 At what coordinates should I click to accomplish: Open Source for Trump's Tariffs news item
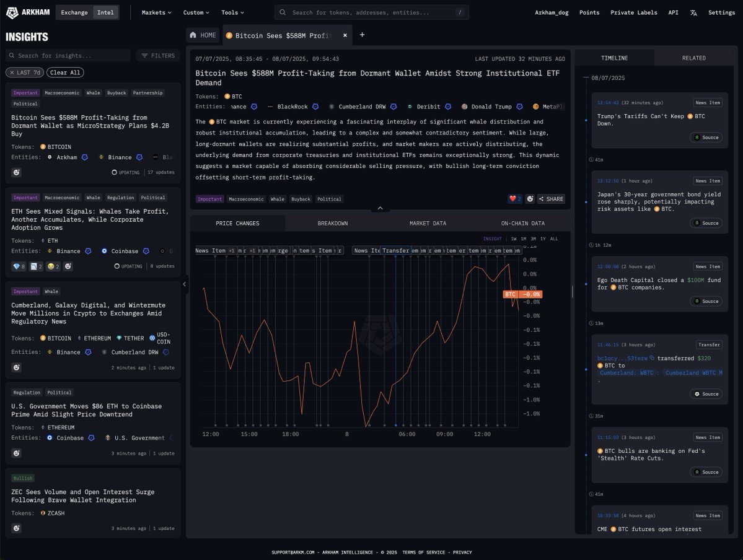click(706, 138)
